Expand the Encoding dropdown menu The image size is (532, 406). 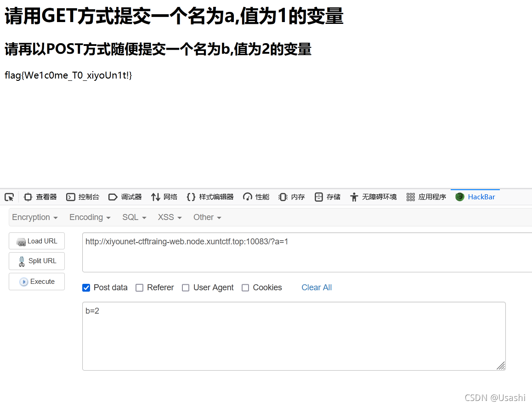(x=90, y=217)
